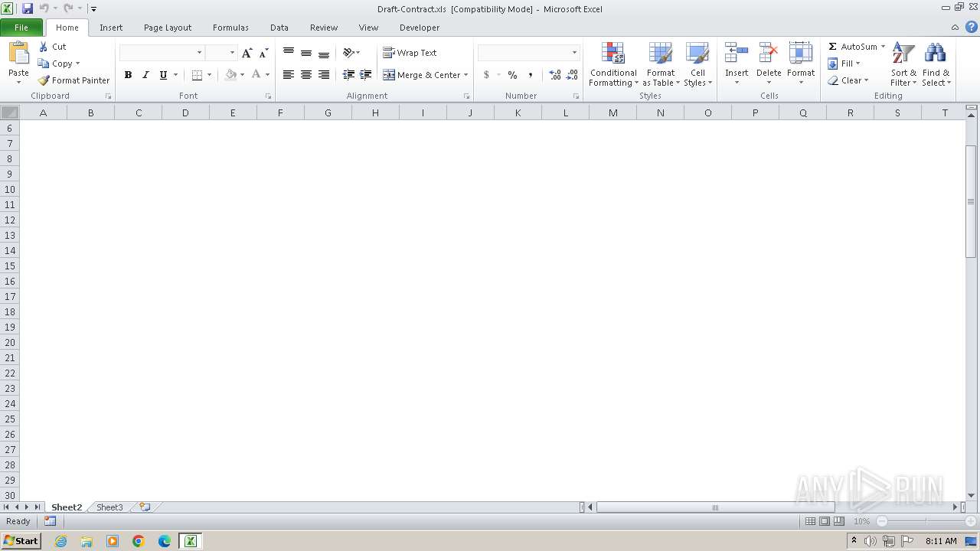The width and height of the screenshot is (980, 551).
Task: Center text horizontally
Action: pos(306,75)
